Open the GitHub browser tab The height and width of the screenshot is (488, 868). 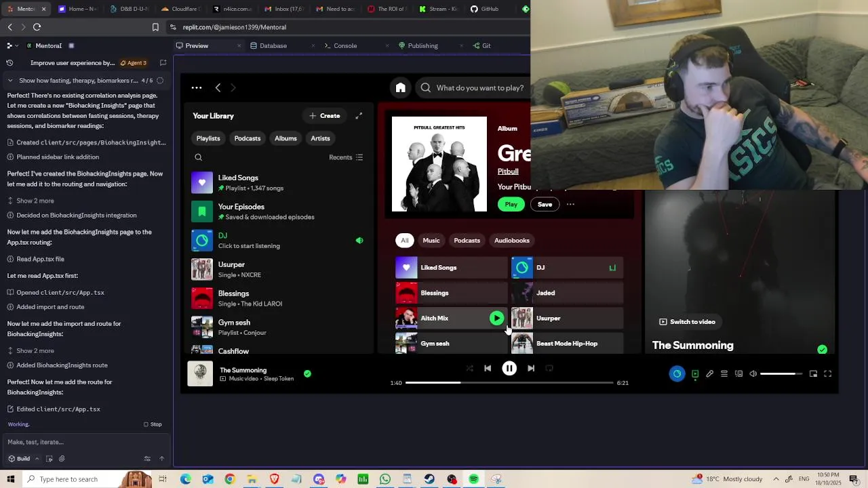[484, 9]
